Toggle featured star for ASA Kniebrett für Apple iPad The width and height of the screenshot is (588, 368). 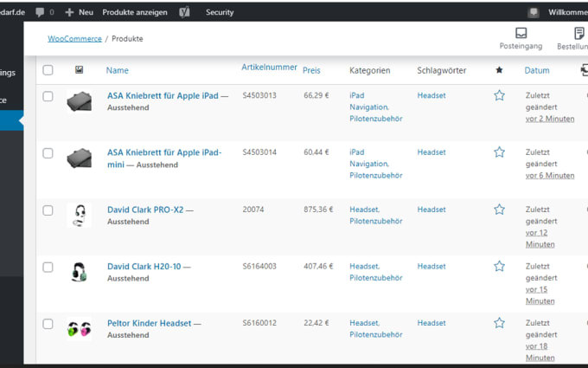pyautogui.click(x=499, y=95)
